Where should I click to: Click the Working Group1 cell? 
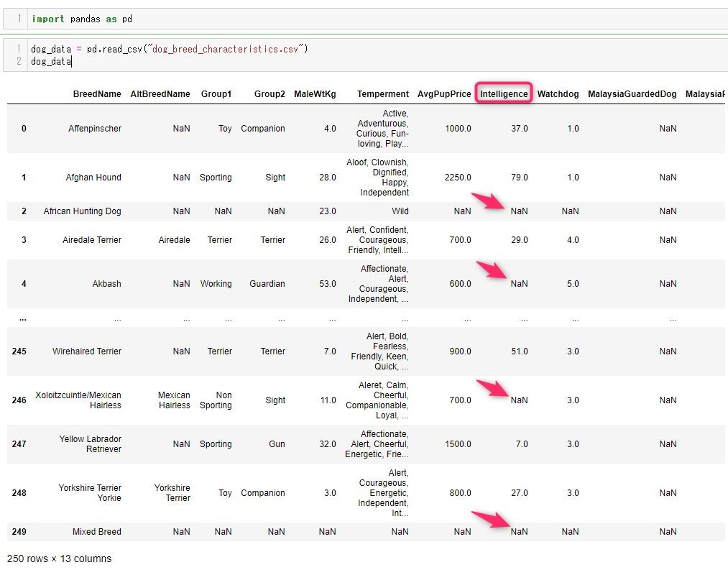click(x=216, y=284)
